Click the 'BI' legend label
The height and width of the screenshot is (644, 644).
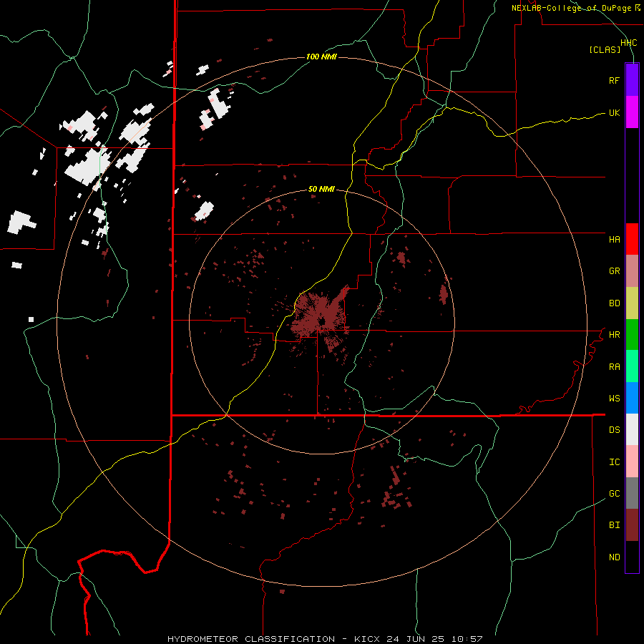614,525
